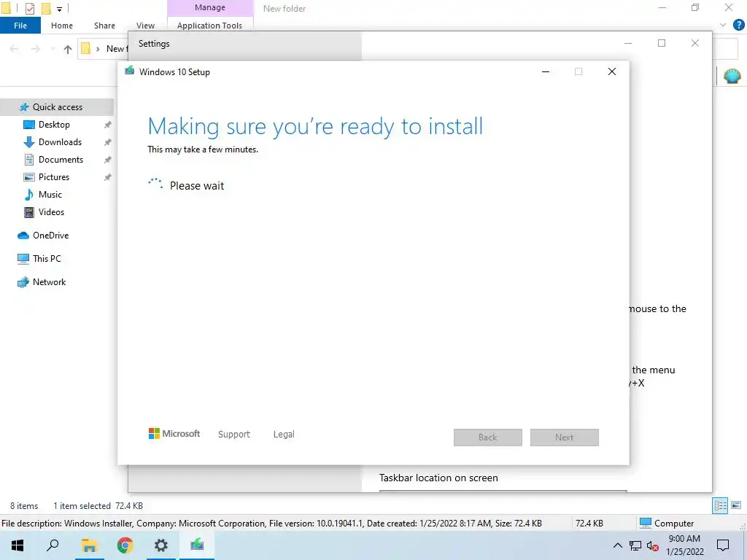Open Taskbar location on screen dropdown

503,491
